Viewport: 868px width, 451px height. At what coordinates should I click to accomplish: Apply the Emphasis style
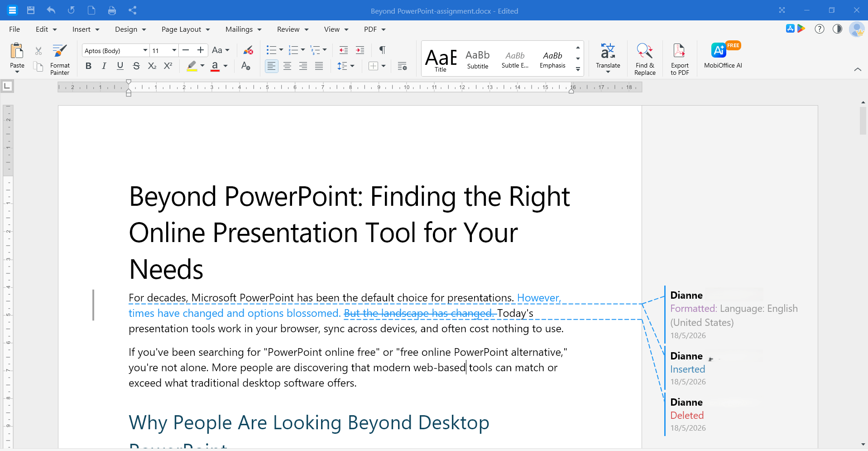pyautogui.click(x=552, y=59)
